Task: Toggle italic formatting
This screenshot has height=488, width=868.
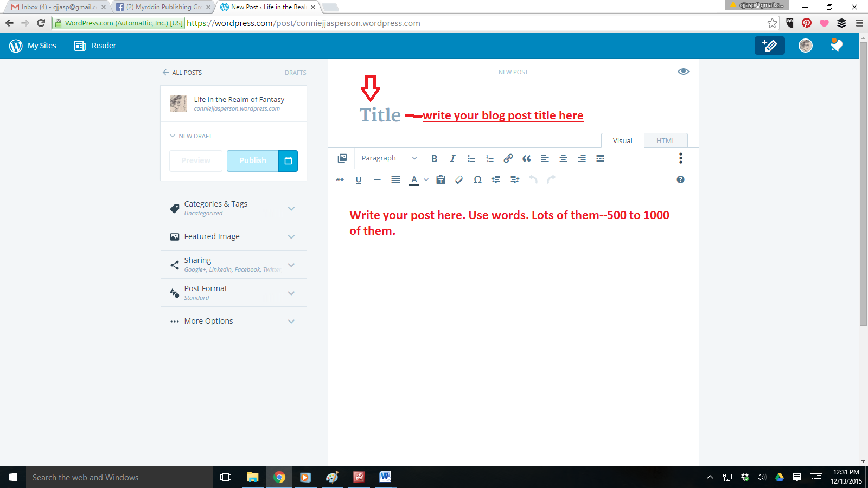Action: coord(452,158)
